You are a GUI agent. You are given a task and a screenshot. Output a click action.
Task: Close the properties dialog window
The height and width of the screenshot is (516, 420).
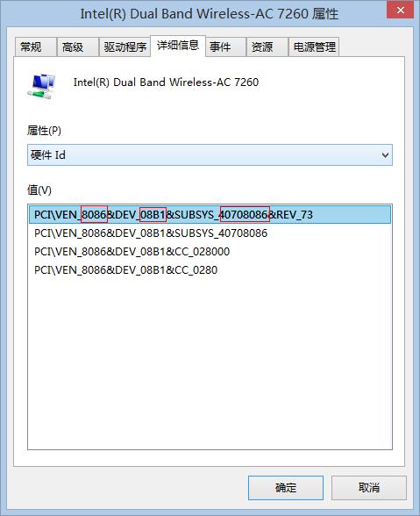pos(400,10)
